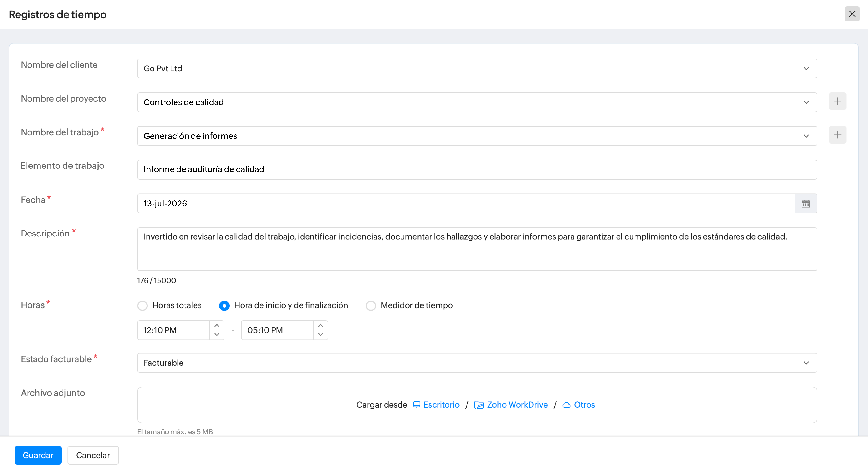
Task: Click the Archivo adjunto label
Action: click(x=53, y=393)
